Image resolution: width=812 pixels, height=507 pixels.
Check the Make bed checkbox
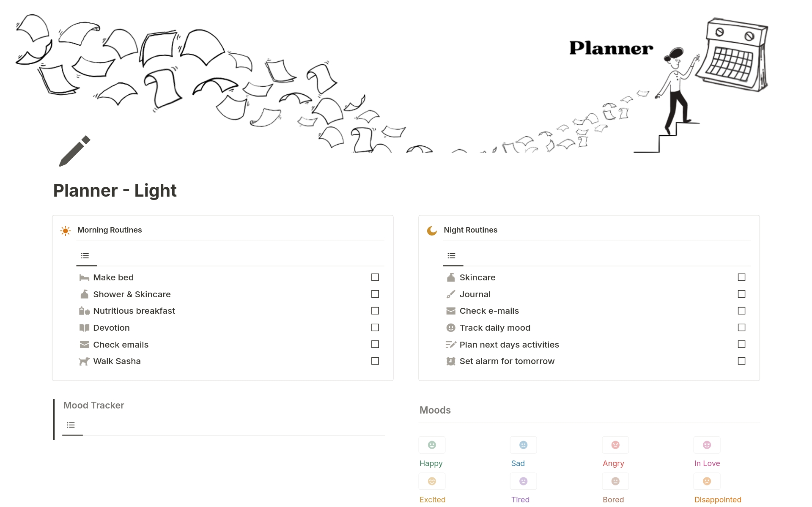click(375, 277)
